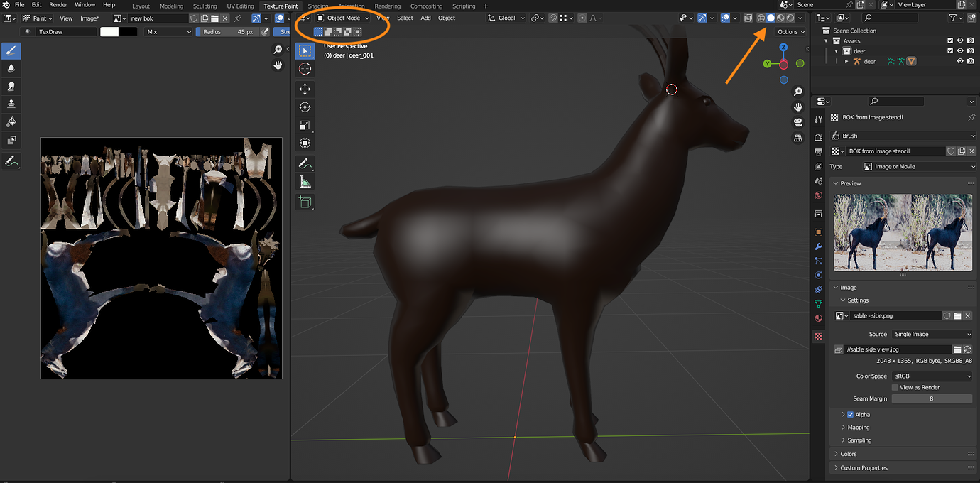Open the Active Tool properties tab
The width and height of the screenshot is (980, 483).
[x=818, y=119]
